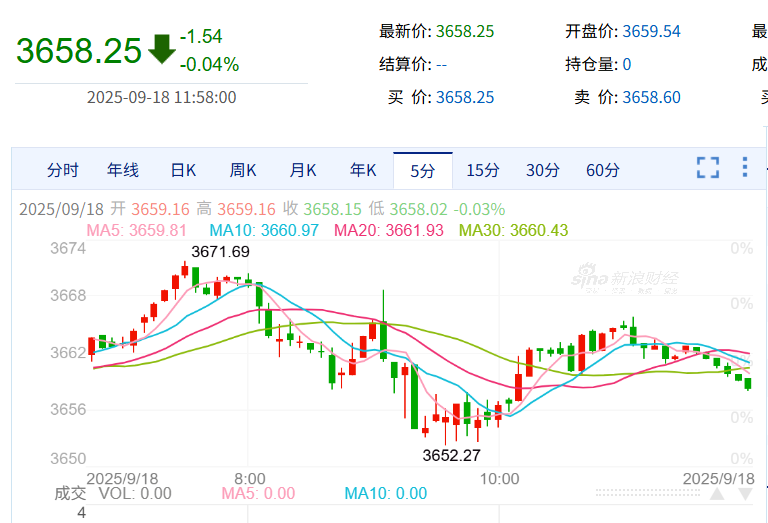
Task: Switch to the 分时 intraday tab
Action: 62,170
